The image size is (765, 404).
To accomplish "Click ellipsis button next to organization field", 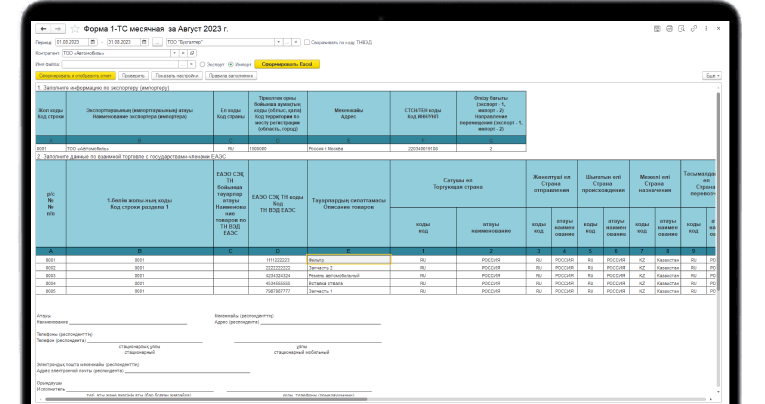I will pyautogui.click(x=287, y=42).
